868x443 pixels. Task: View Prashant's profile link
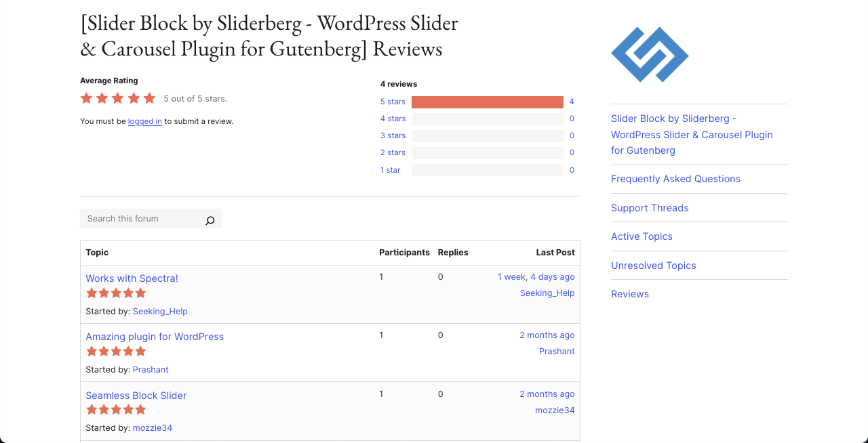point(151,369)
